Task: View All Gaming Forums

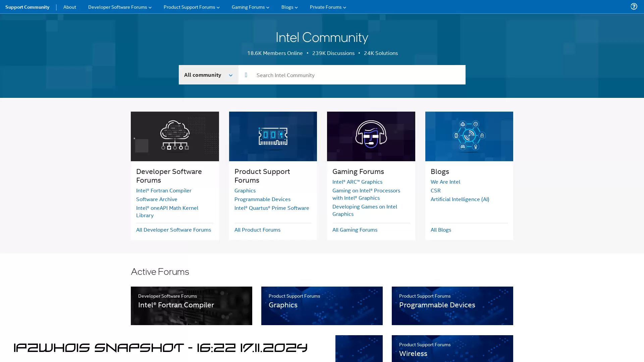Action: [x=355, y=230]
